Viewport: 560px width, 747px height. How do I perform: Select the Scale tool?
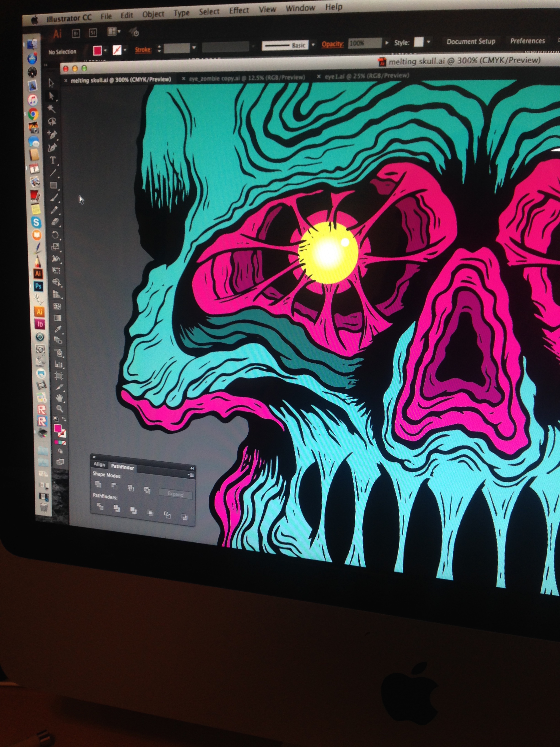pos(55,247)
